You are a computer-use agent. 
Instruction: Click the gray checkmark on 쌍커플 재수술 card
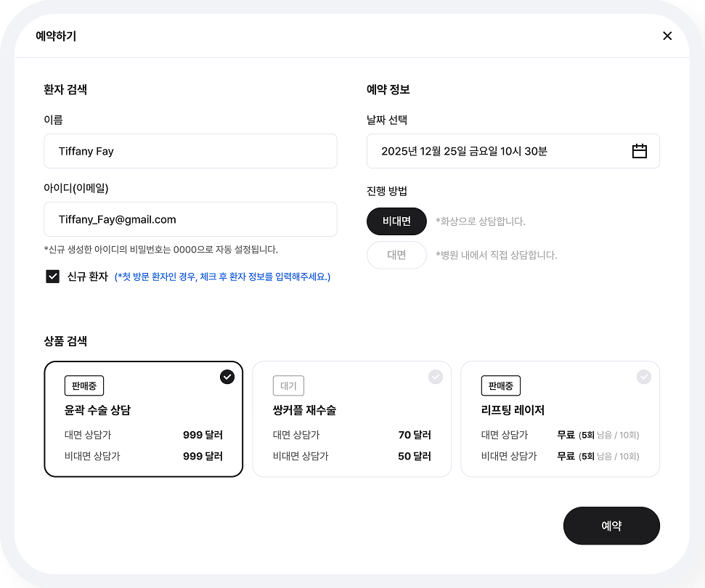pos(436,377)
